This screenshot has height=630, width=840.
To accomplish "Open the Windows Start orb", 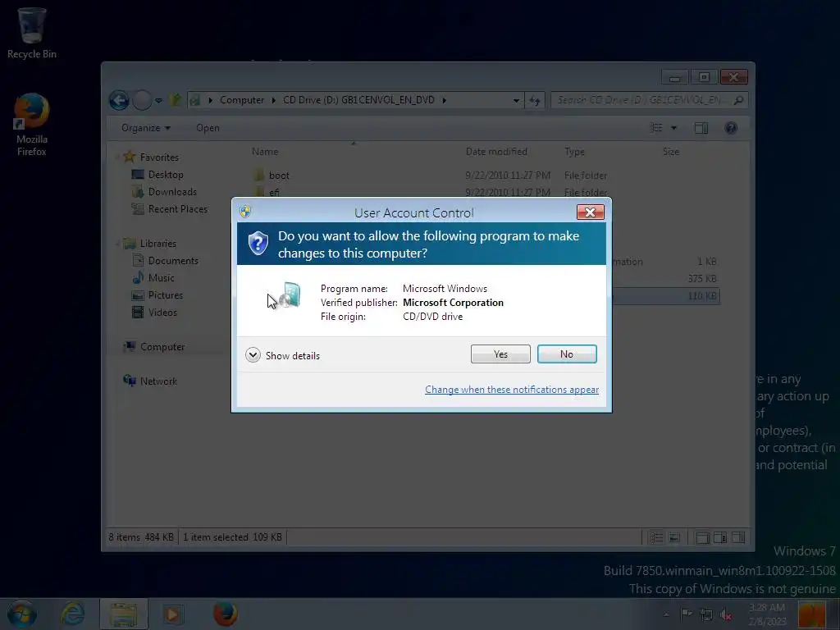I will 21,614.
